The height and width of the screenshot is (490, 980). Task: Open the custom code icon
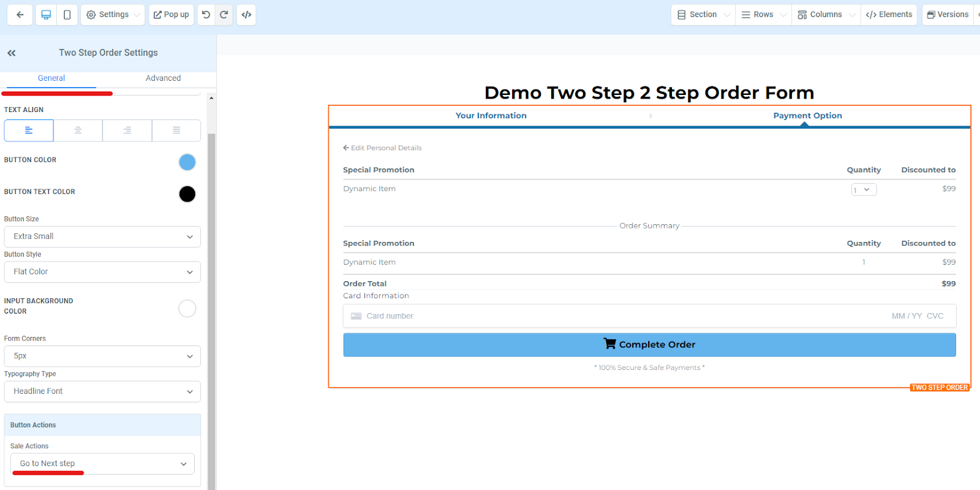click(246, 15)
